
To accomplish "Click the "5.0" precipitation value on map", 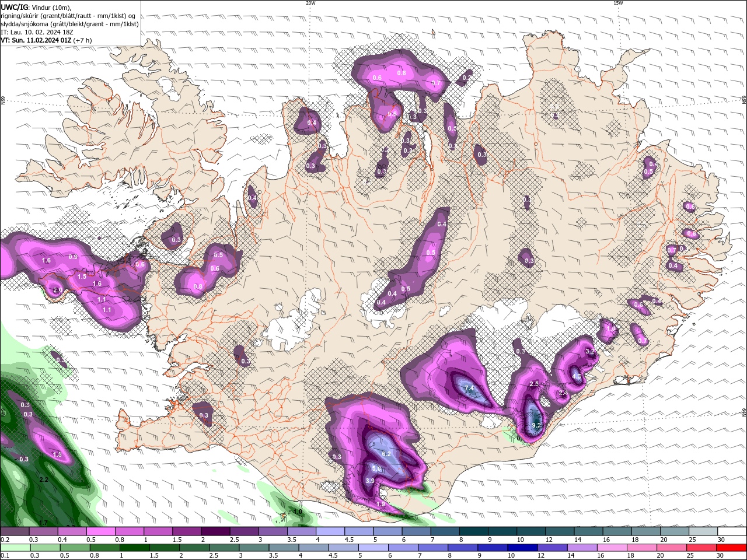I will tap(378, 468).
